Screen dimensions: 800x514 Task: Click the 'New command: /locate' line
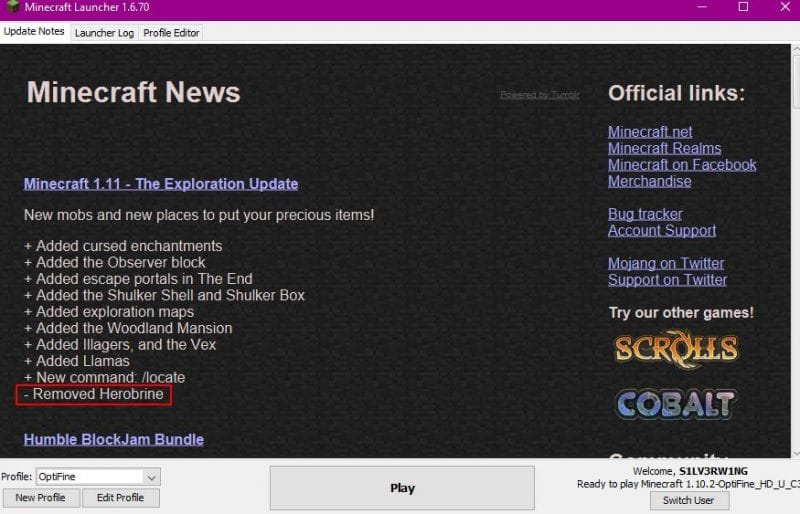coord(105,377)
